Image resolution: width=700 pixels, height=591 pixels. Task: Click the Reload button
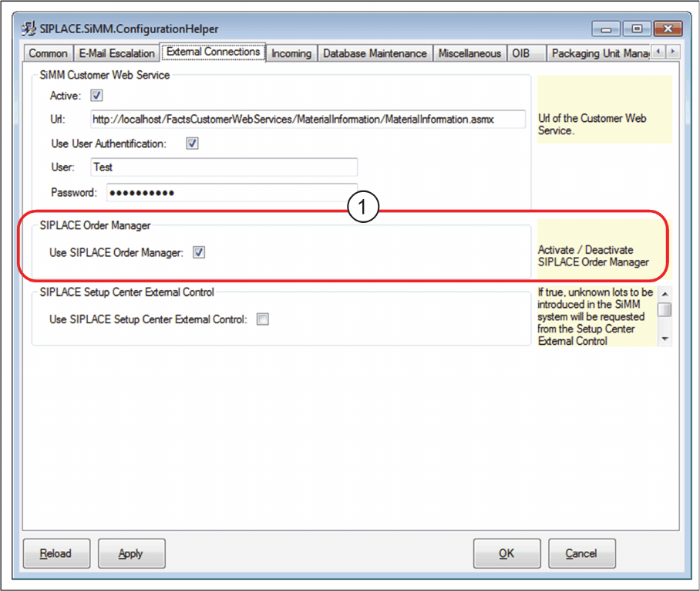pos(56,553)
